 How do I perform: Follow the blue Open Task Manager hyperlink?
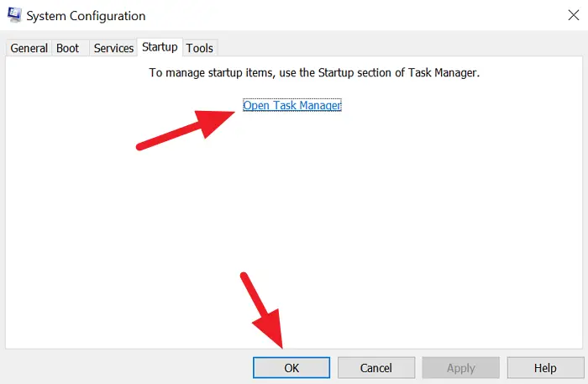(292, 105)
